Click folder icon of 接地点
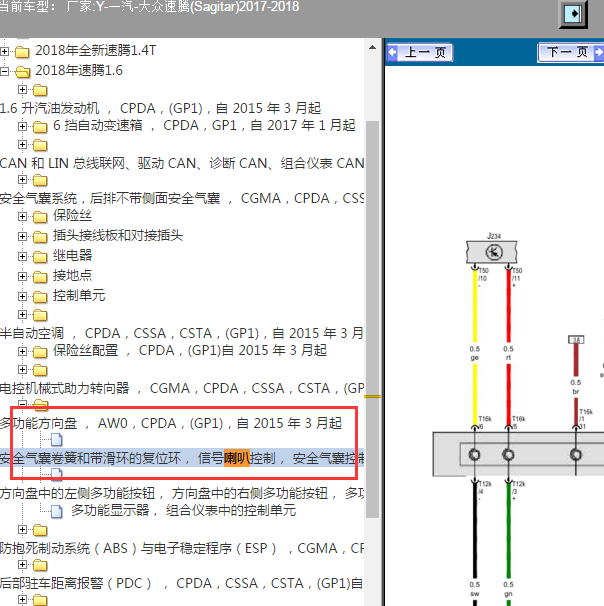The image size is (604, 606). click(x=40, y=277)
